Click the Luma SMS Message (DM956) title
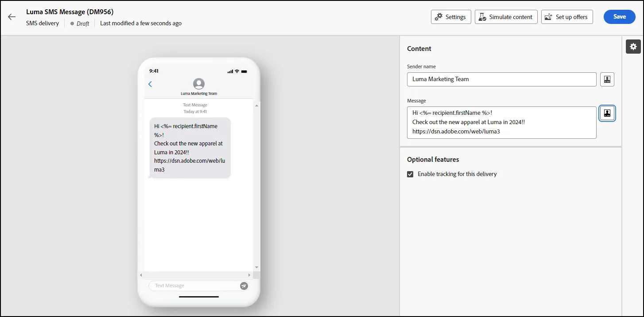Viewport: 644px width, 317px height. click(70, 12)
